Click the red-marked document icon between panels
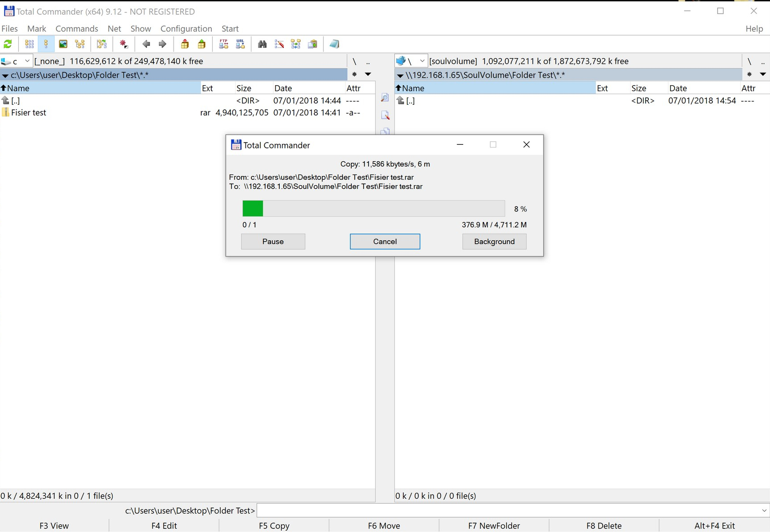Image resolution: width=770 pixels, height=532 pixels. coord(385,115)
